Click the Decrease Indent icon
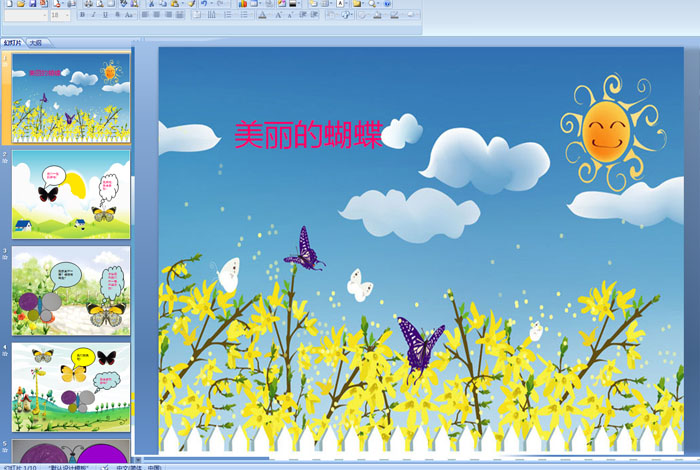Screen dimensions: 700x470 click(x=303, y=15)
